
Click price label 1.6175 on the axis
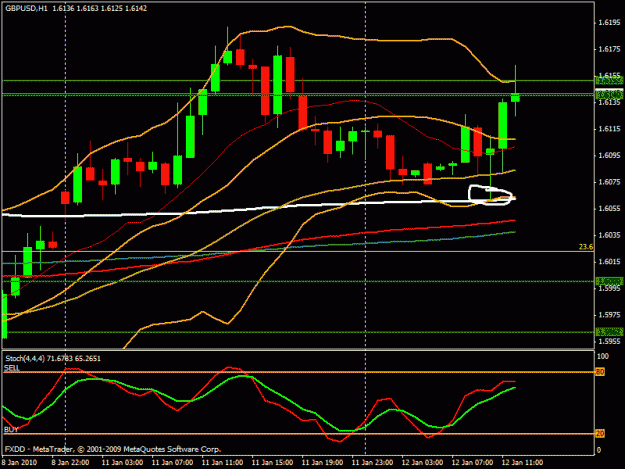click(x=609, y=49)
